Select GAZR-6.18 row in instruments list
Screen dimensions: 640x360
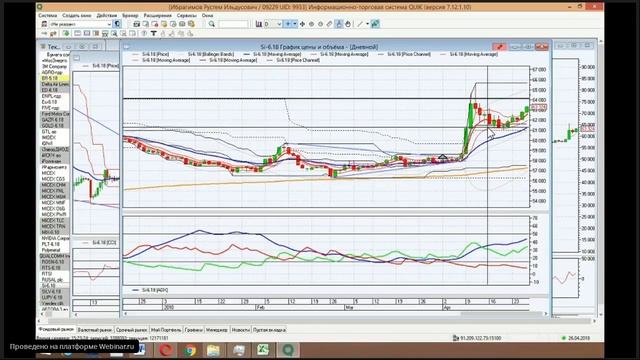(55, 120)
